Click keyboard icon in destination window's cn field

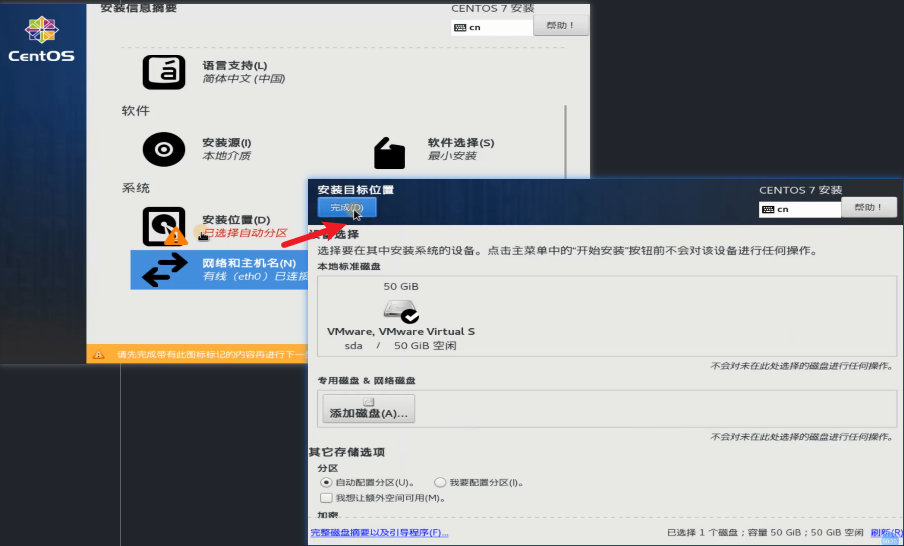pyautogui.click(x=768, y=209)
